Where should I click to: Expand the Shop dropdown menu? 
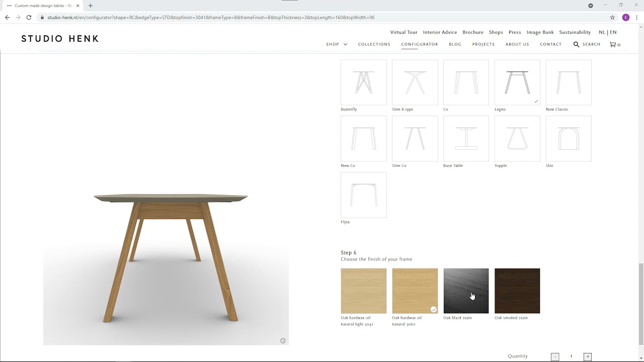tap(337, 44)
